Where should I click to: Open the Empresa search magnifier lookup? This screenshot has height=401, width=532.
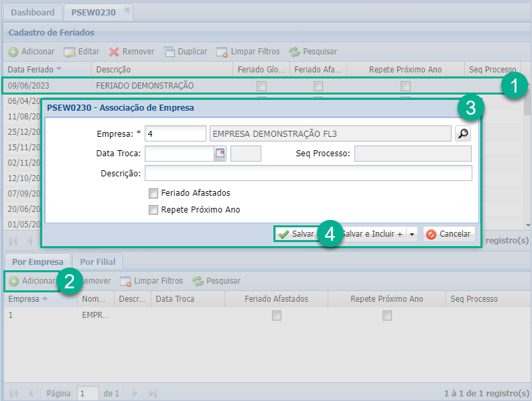463,134
